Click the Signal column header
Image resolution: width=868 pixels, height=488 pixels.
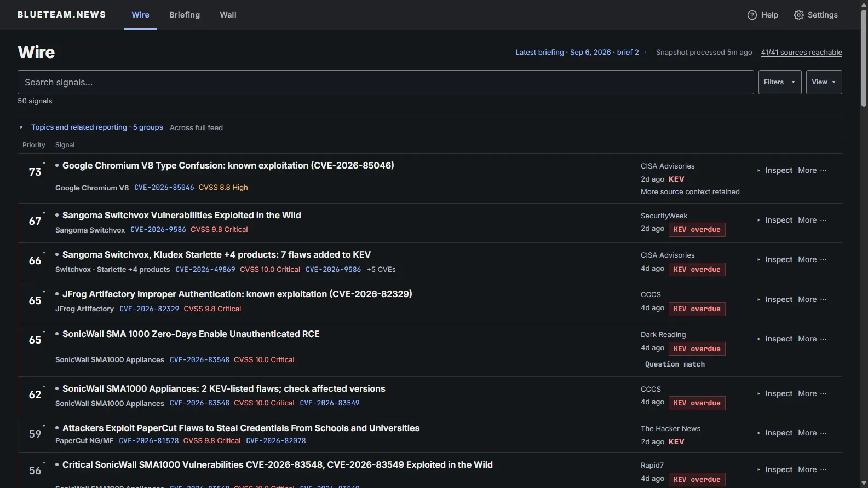click(x=65, y=145)
